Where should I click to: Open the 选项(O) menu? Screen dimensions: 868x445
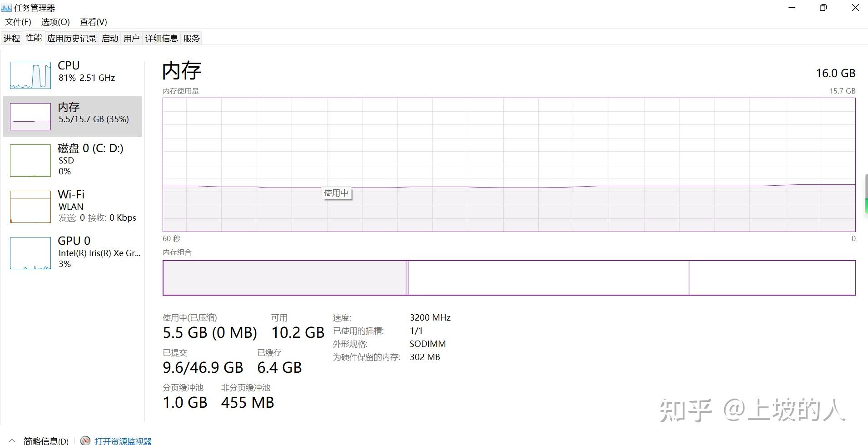55,21
